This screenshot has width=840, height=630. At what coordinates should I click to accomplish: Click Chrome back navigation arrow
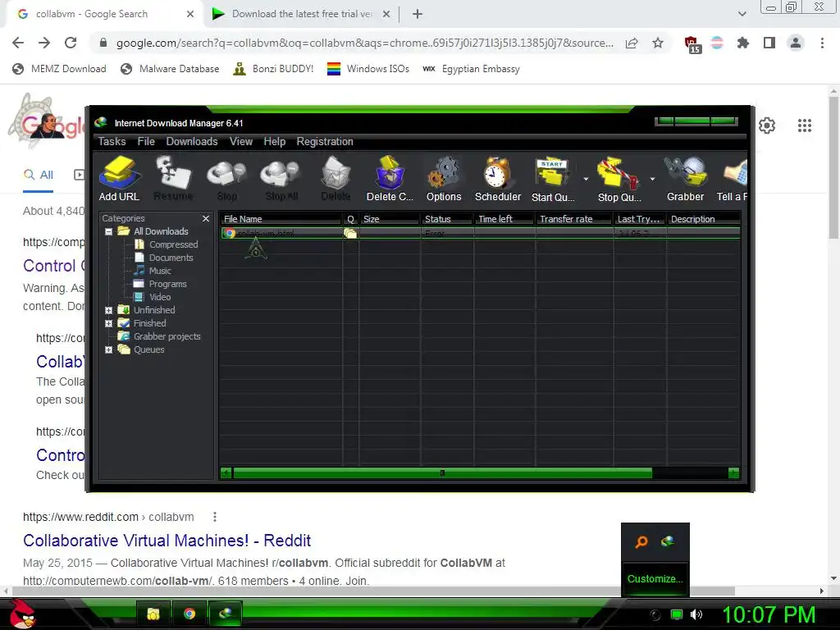click(18, 43)
